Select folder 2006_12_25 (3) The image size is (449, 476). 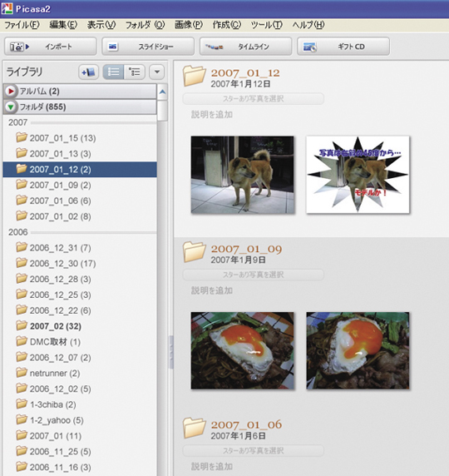(x=80, y=295)
